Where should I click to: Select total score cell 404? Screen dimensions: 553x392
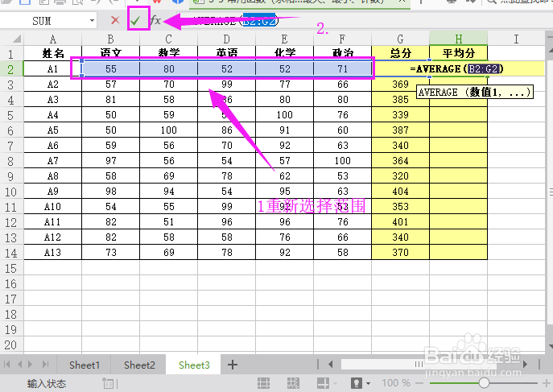tap(400, 191)
